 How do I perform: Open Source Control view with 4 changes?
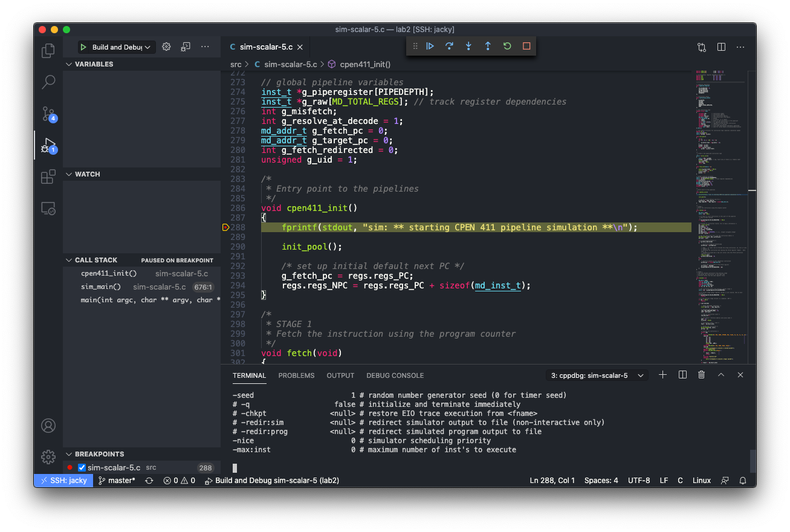[48, 114]
